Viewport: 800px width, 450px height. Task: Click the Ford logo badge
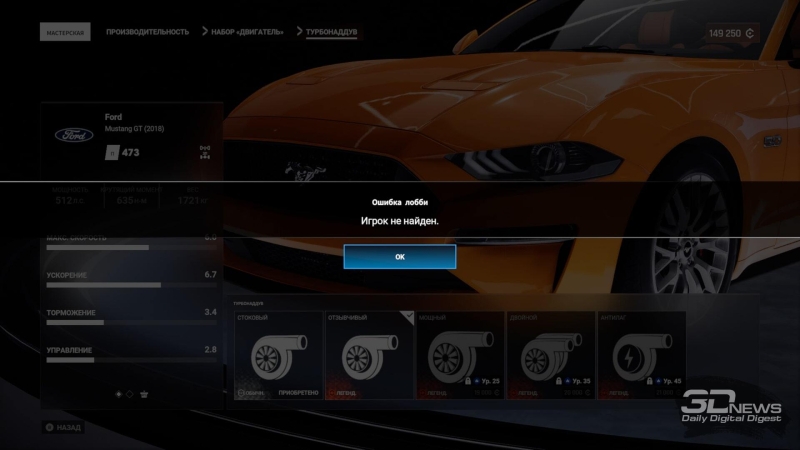point(73,134)
